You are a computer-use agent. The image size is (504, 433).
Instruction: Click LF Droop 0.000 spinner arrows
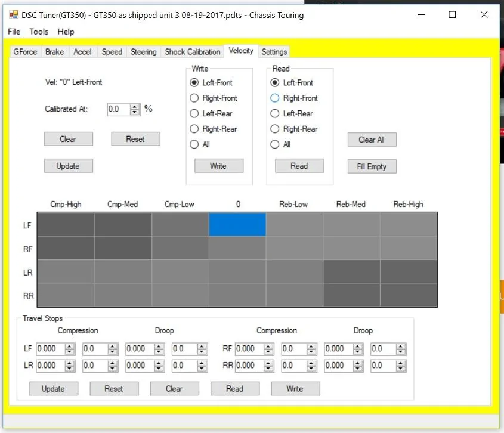[x=159, y=349]
